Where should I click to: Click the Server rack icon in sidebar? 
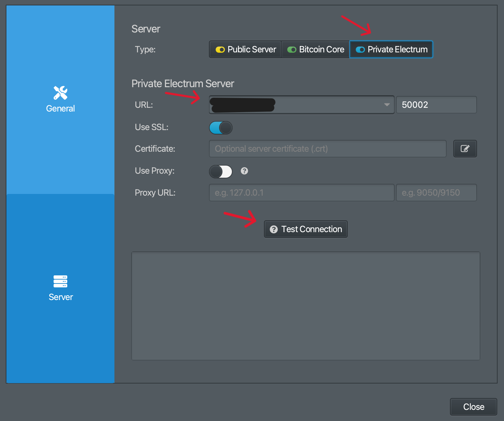pyautogui.click(x=60, y=281)
